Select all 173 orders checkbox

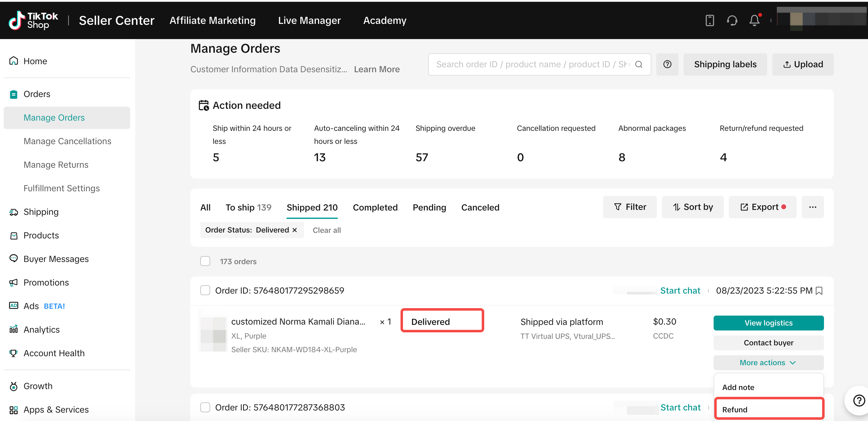tap(205, 261)
